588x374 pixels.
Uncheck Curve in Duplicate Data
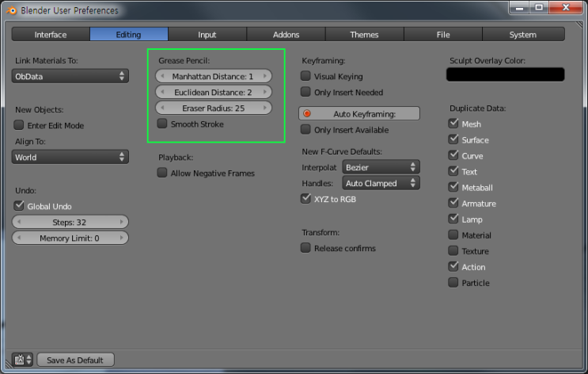tap(453, 155)
